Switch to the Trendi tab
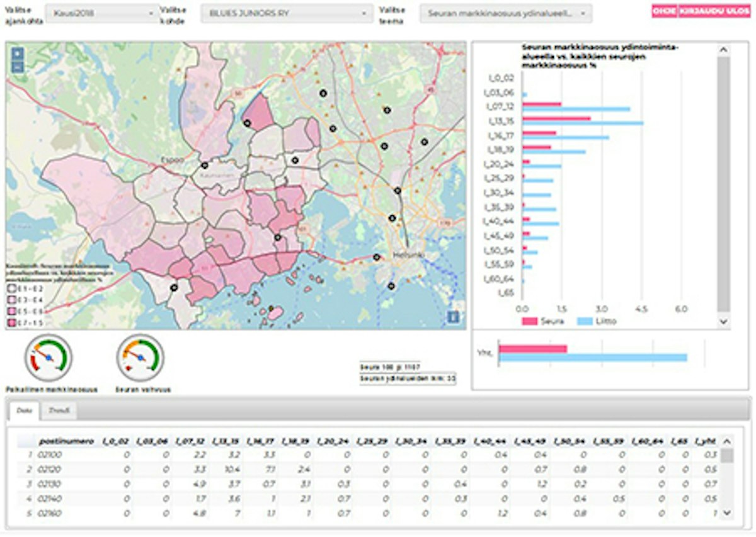Viewport: 756px width, 537px height. click(x=58, y=411)
